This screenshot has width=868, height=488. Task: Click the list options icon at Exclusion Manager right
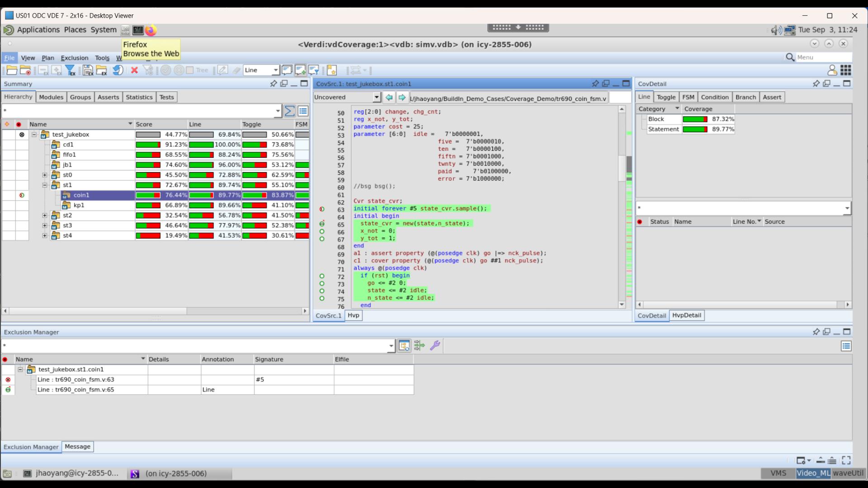click(846, 346)
